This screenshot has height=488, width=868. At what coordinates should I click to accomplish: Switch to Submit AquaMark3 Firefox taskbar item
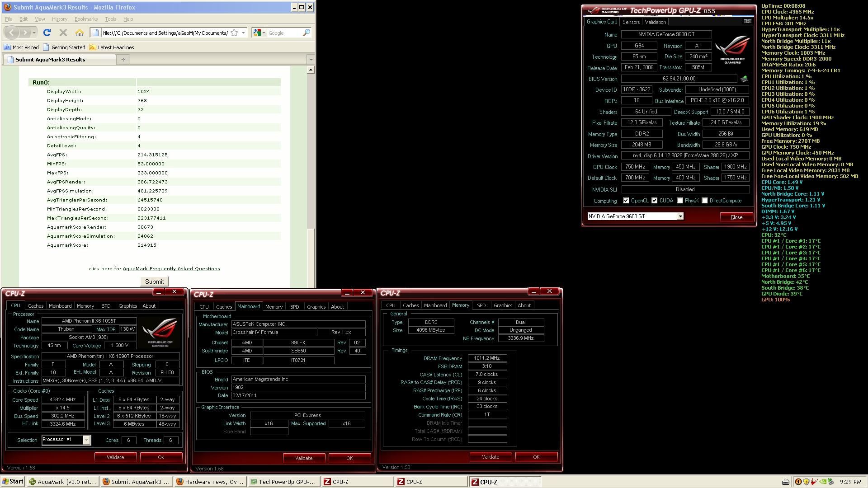point(136,482)
